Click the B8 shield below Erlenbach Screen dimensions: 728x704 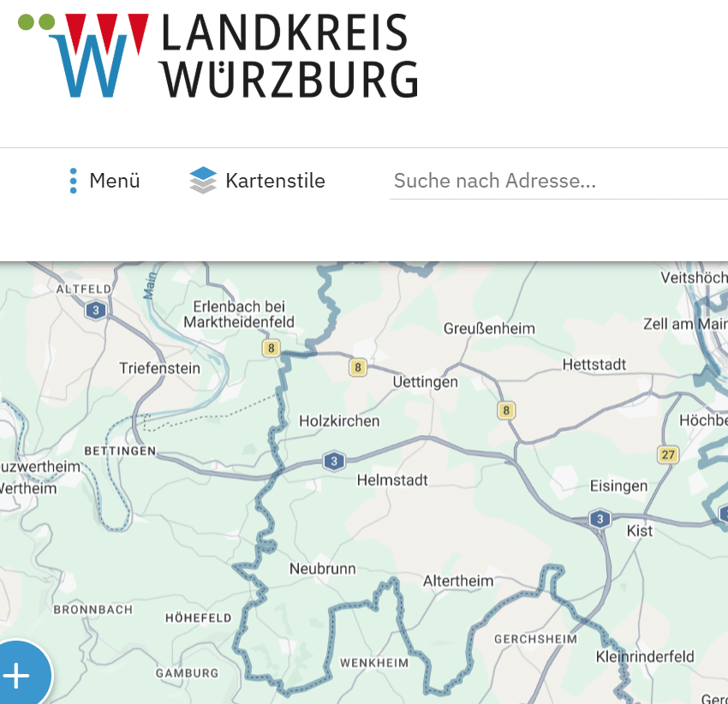click(272, 348)
